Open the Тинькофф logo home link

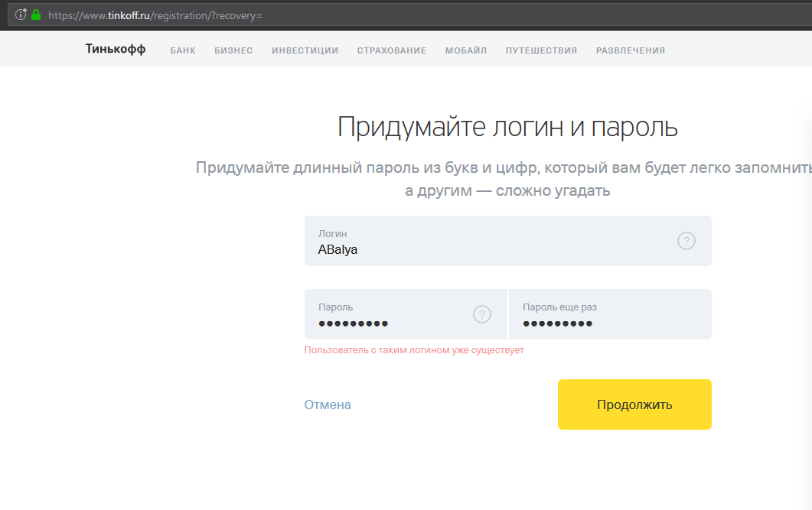116,50
